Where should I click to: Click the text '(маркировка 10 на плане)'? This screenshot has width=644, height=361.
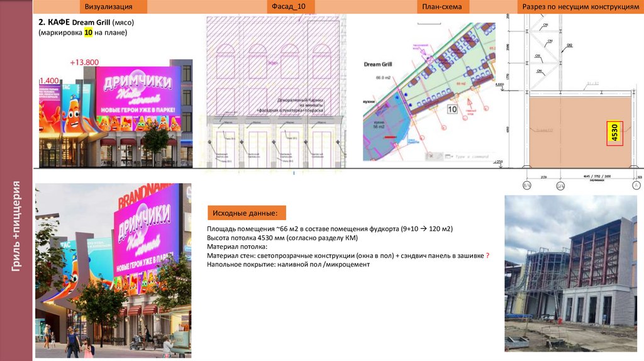[83, 33]
